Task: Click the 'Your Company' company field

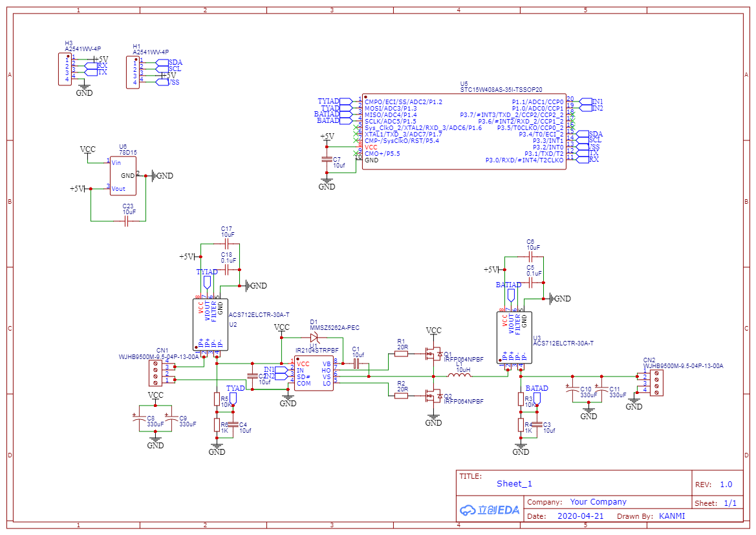Action: [598, 502]
